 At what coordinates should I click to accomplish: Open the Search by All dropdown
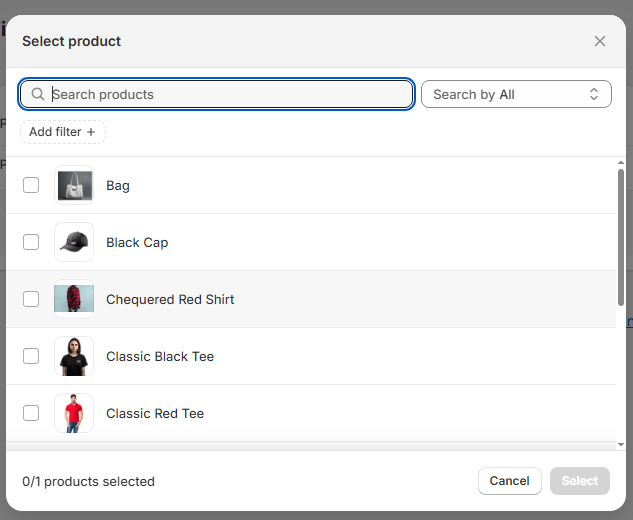point(516,94)
